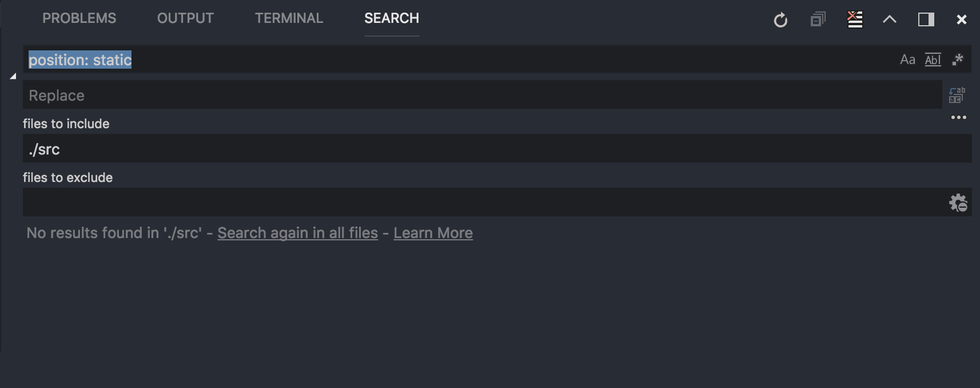Click the customize panel layout icon
The image size is (980, 388).
tap(926, 19)
